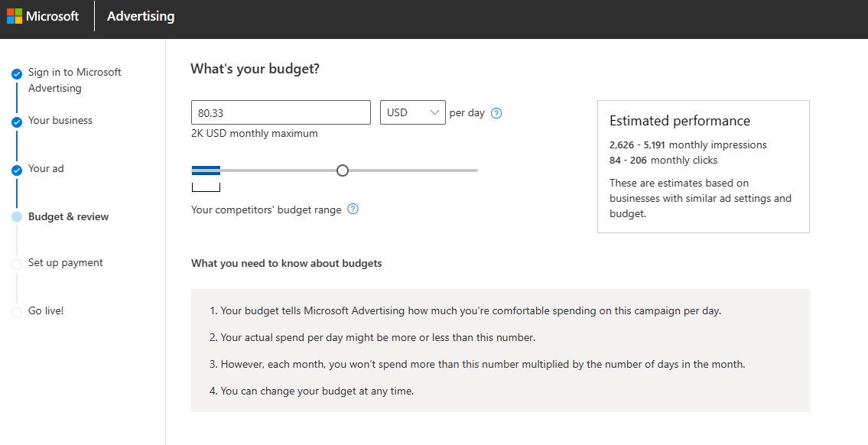
Task: Click the budget slider handle
Action: (x=343, y=171)
